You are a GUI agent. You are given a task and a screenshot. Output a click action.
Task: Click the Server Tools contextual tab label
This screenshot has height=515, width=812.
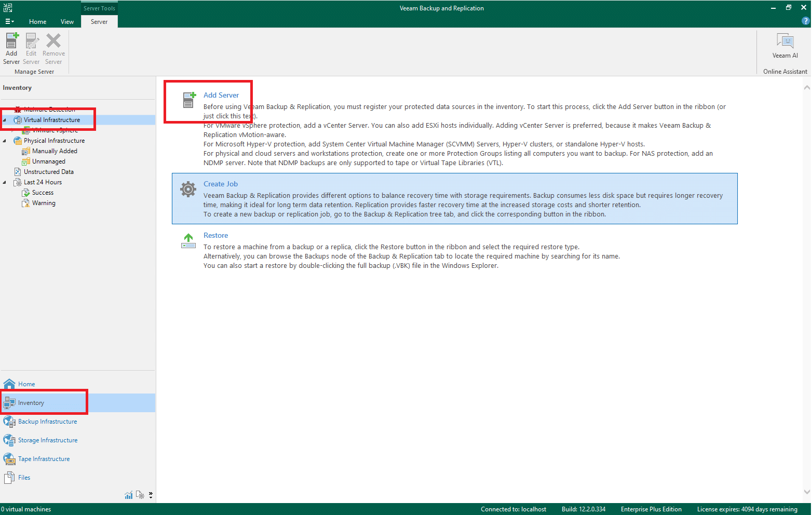pos(99,8)
